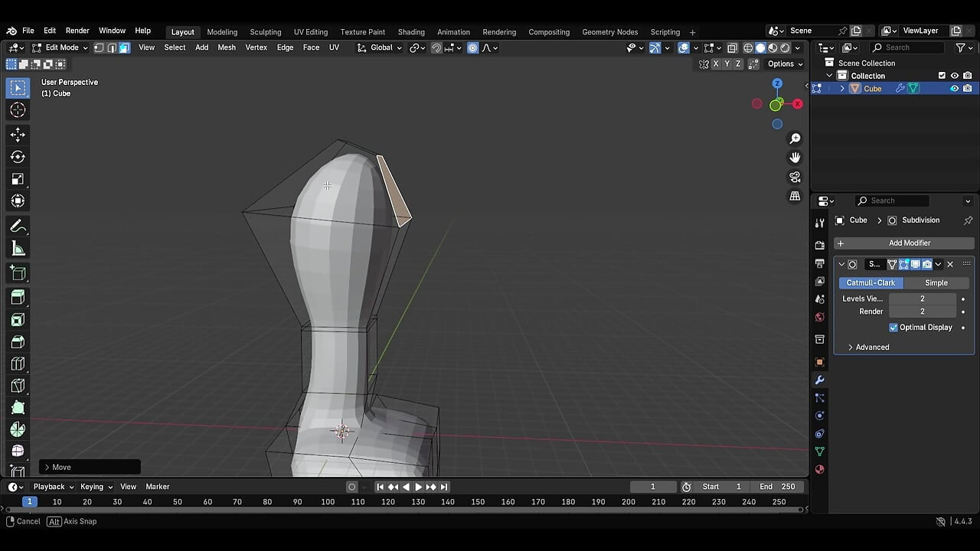Switch orthographic/perspective grid icon
The width and height of the screenshot is (980, 551).
(x=795, y=196)
